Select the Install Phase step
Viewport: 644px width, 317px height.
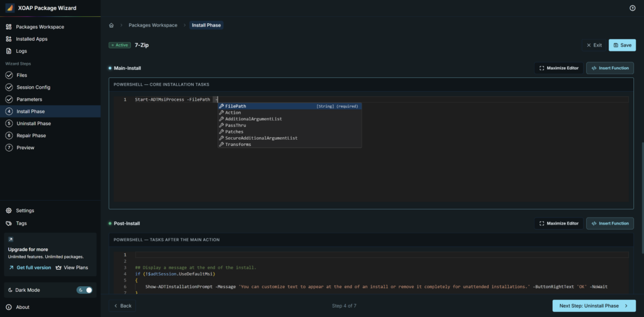50,111
